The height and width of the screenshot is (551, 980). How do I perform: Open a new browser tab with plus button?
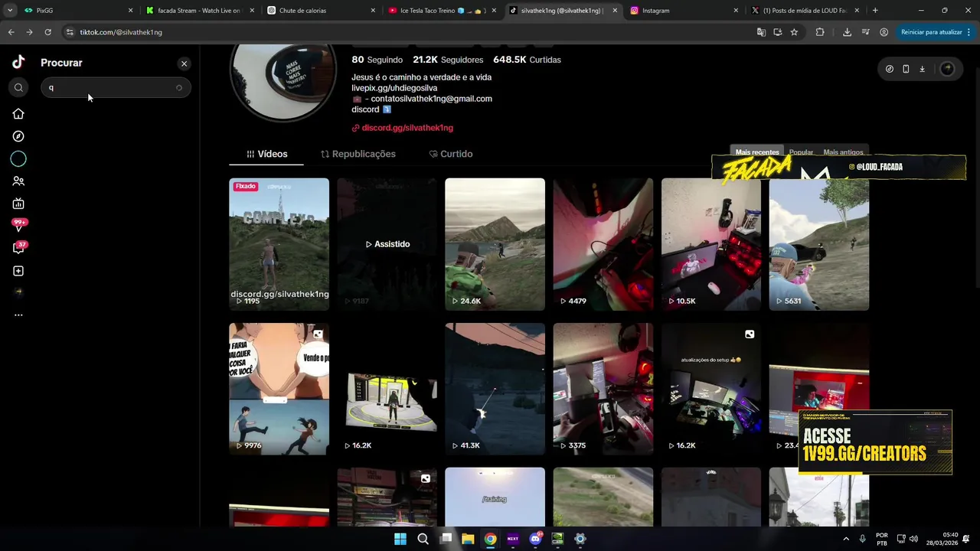(x=875, y=11)
